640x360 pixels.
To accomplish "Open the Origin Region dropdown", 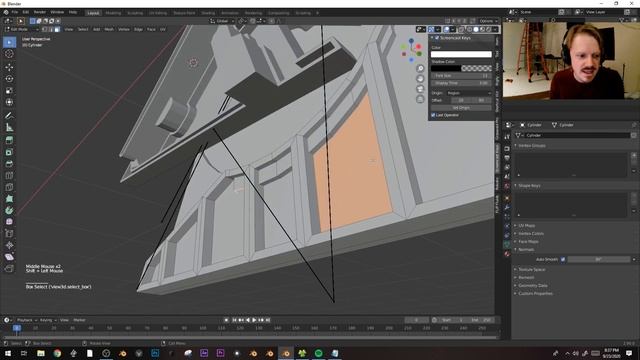I will click(469, 93).
